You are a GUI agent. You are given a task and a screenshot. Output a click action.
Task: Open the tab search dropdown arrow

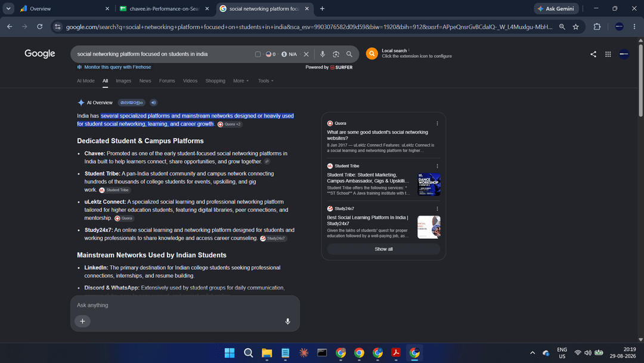tap(8, 8)
